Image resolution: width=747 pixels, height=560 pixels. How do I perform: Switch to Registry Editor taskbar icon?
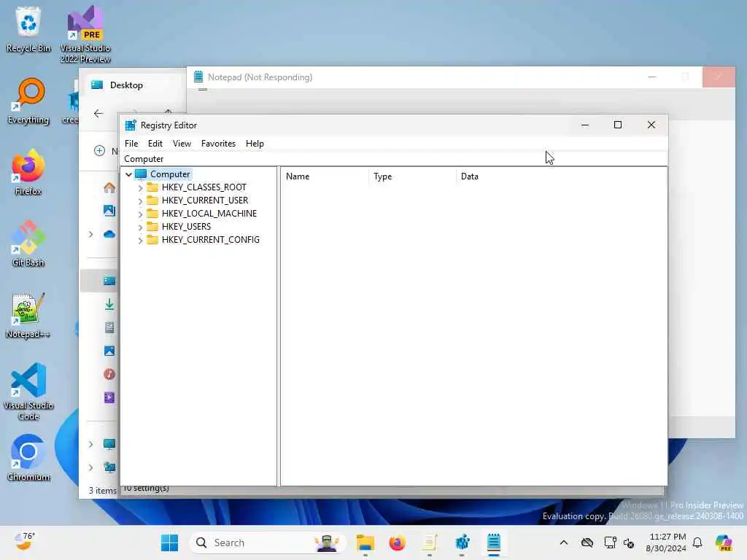[x=462, y=542]
